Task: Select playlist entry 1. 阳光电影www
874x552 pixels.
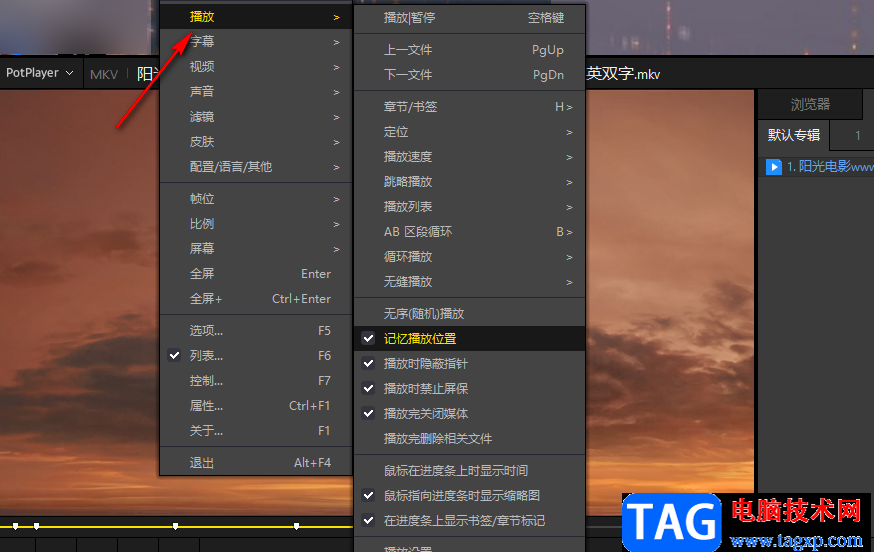Action: (x=817, y=167)
